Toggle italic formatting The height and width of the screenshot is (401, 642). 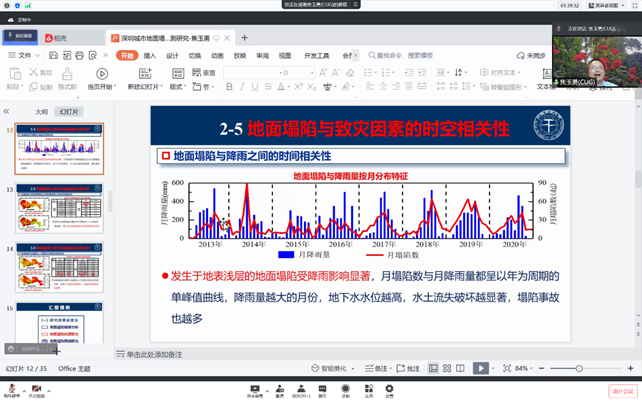[242, 87]
